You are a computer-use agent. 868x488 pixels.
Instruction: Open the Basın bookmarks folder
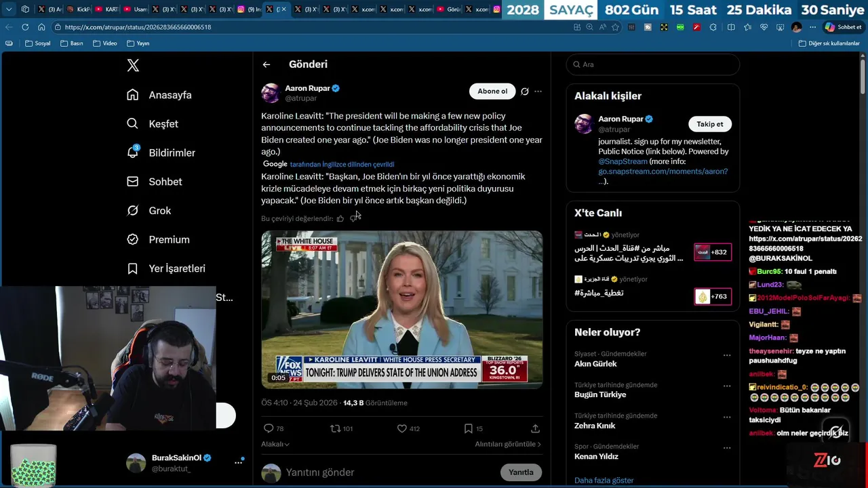click(x=72, y=43)
